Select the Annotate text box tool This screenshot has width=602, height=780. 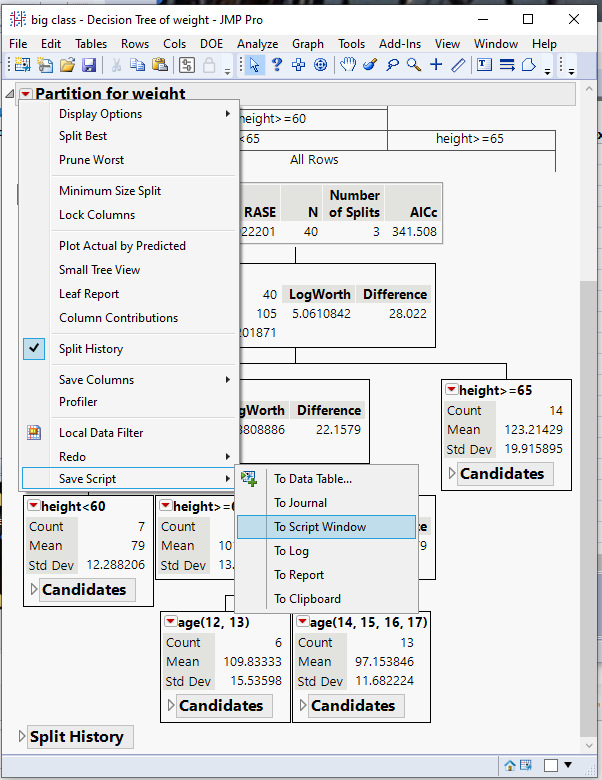(485, 65)
